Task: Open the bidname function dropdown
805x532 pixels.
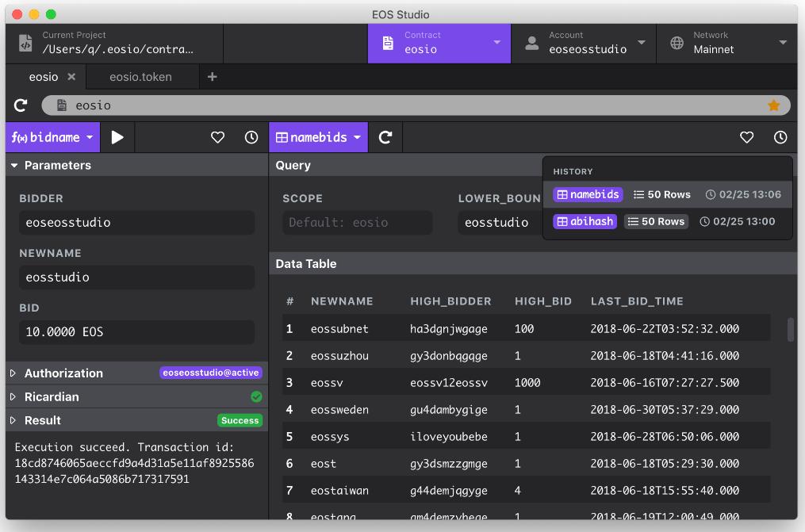Action: 52,136
